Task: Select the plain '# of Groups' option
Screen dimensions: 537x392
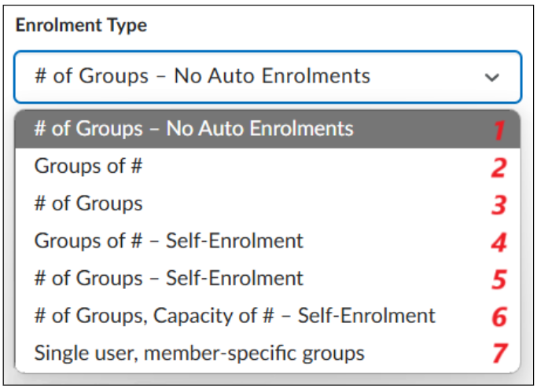Action: tap(268, 203)
